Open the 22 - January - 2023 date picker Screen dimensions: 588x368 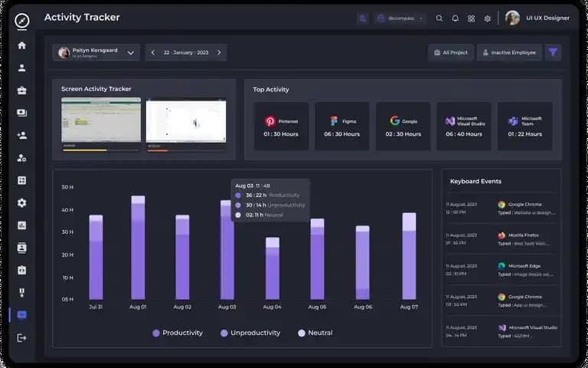(x=185, y=53)
